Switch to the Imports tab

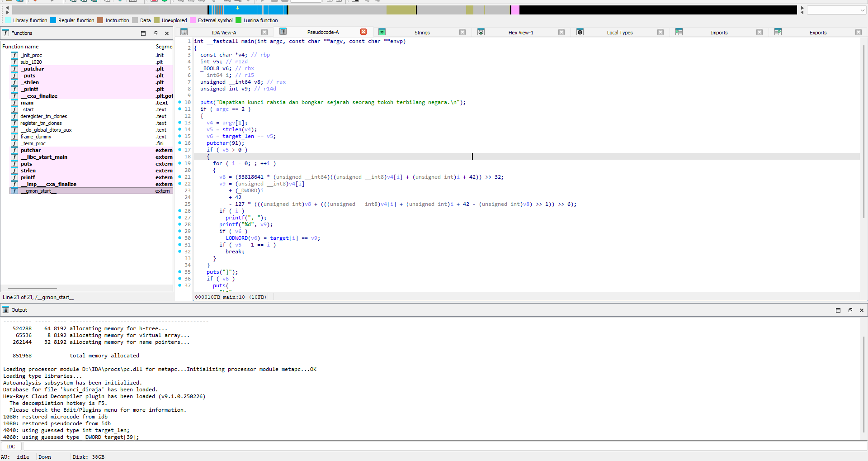[719, 33]
